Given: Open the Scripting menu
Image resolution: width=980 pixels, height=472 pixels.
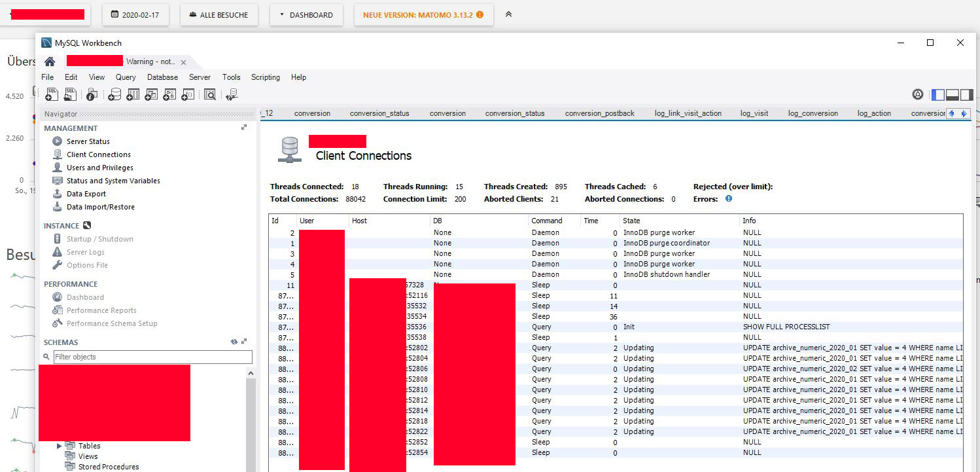Looking at the screenshot, I should tap(266, 77).
